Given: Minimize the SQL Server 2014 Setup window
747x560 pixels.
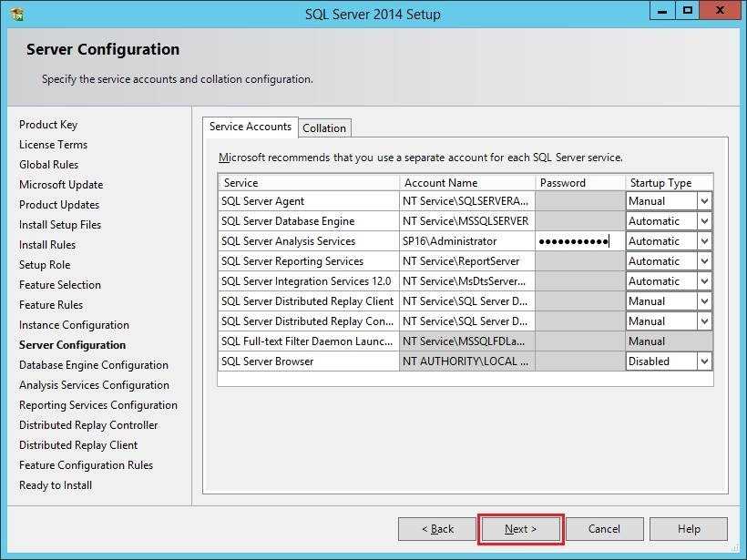Looking at the screenshot, I should click(x=662, y=11).
